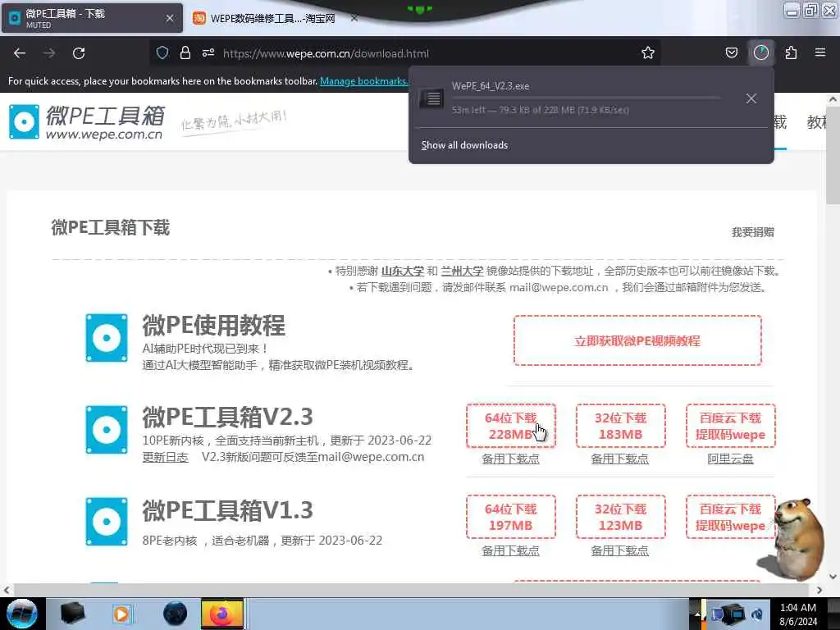Click the mail@wepe.com.cn contact text
Screen dimensions: 840x630
pos(559,288)
